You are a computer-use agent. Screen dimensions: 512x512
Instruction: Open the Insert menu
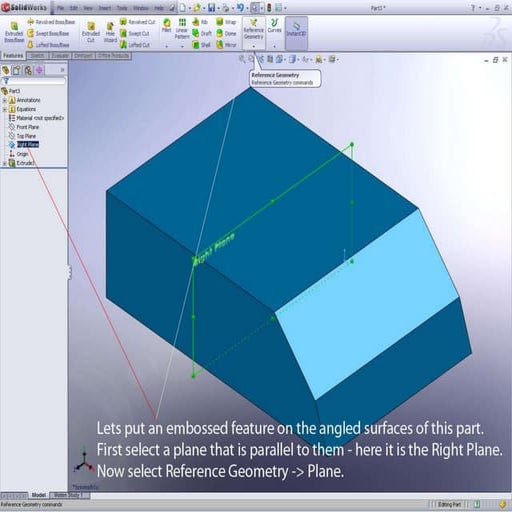coord(105,8)
